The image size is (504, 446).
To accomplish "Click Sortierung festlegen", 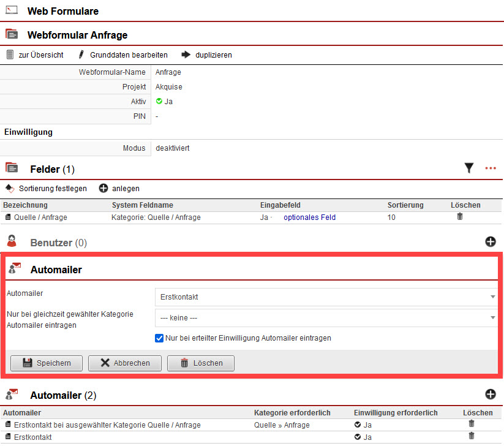I will point(53,189).
